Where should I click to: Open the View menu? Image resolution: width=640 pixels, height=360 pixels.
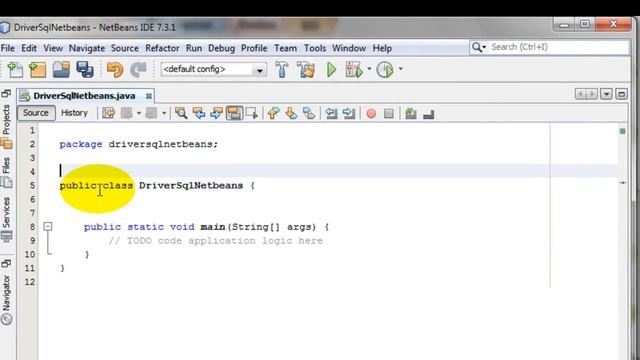coord(53,48)
